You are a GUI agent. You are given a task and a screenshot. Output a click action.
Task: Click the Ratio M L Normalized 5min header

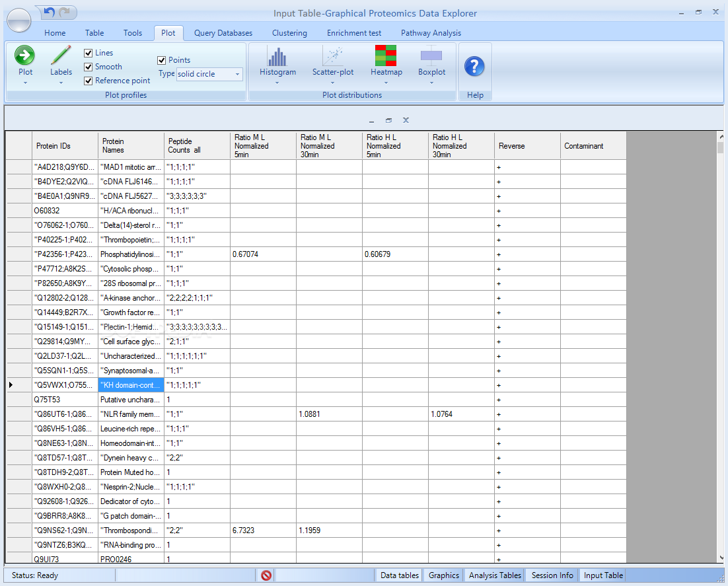click(263, 146)
